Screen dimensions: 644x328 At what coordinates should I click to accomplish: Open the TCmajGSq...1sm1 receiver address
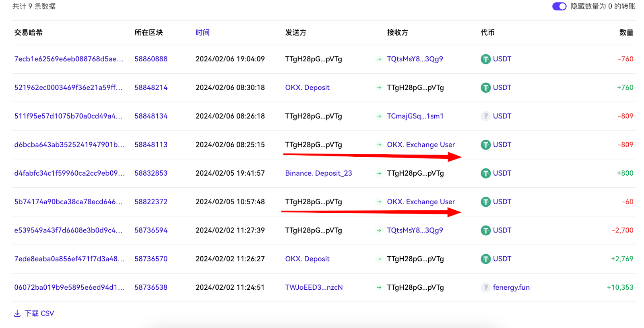coord(415,116)
